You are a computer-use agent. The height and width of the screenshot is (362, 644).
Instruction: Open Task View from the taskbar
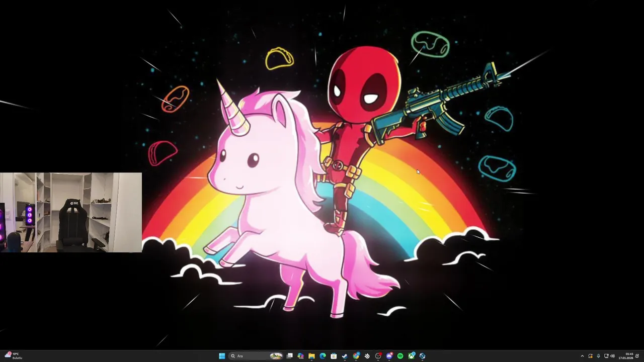(x=289, y=356)
